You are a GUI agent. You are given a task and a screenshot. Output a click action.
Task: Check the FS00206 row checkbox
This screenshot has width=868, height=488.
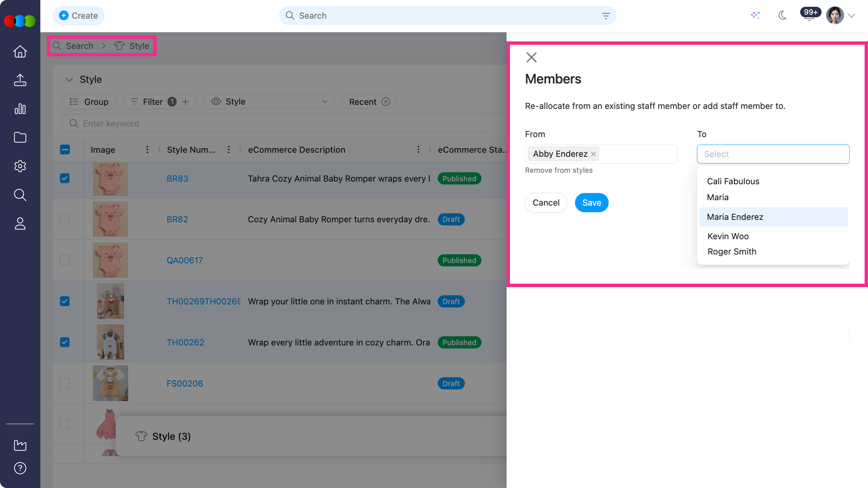[x=65, y=383]
